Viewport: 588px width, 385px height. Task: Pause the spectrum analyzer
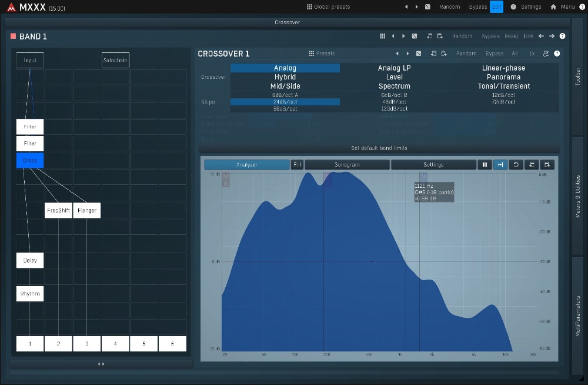485,165
